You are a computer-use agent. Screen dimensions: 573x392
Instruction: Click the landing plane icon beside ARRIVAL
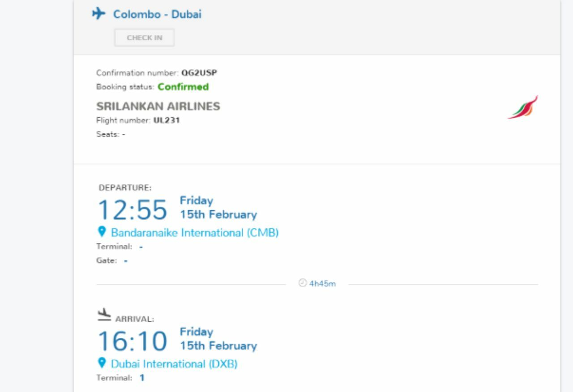(x=104, y=315)
